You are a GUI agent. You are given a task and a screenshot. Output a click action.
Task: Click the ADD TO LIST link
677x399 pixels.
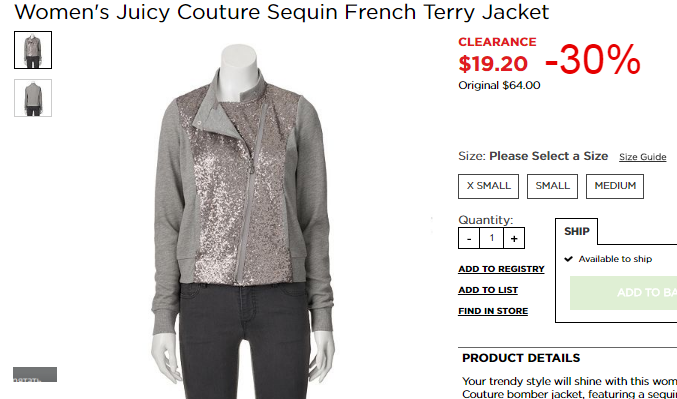488,290
